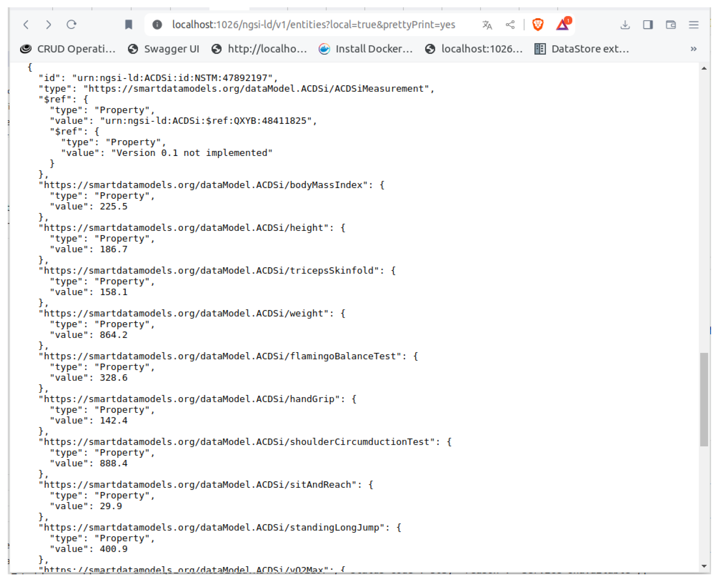Open site information icon in address bar
Screen dimensions: 722x588
(157, 25)
